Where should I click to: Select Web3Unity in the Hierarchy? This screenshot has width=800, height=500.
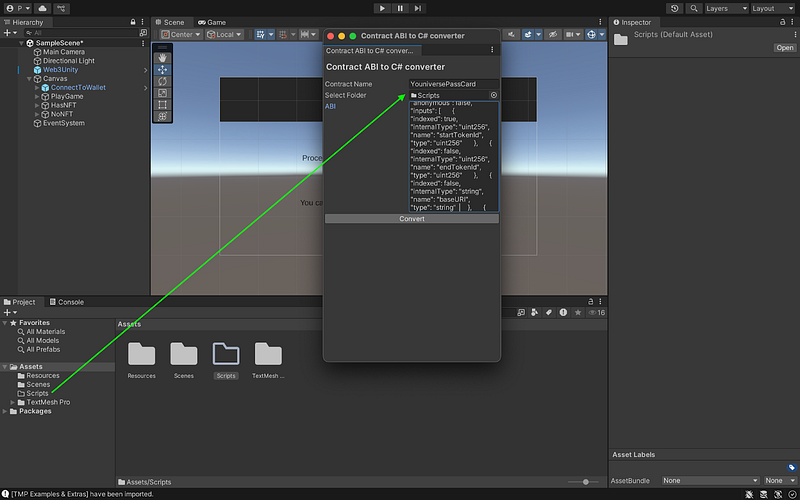[60, 70]
